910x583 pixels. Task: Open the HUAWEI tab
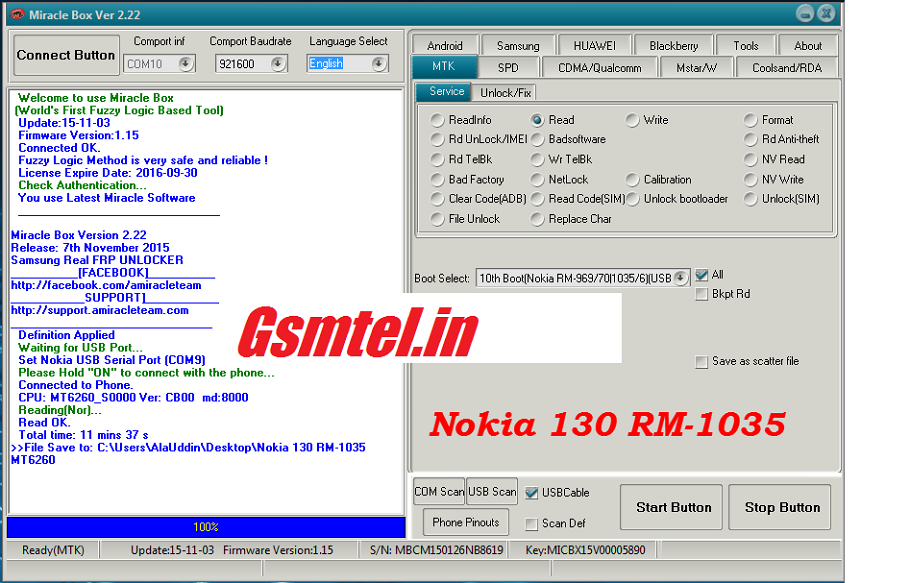[x=594, y=46]
